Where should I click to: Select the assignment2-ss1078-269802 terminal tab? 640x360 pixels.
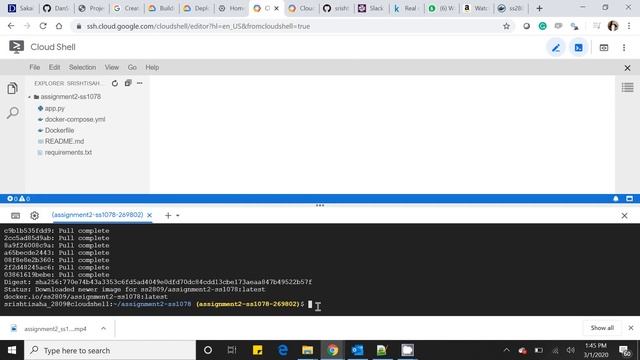[98, 215]
